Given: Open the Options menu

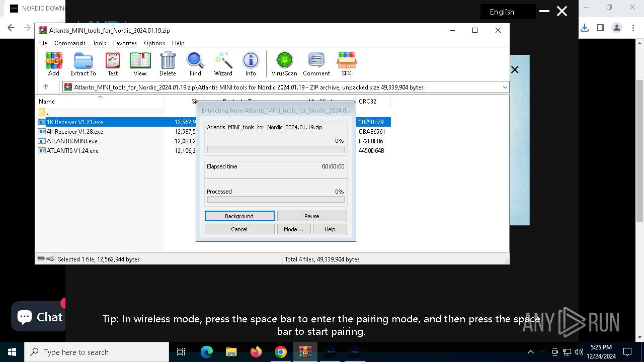Looking at the screenshot, I should [x=154, y=43].
